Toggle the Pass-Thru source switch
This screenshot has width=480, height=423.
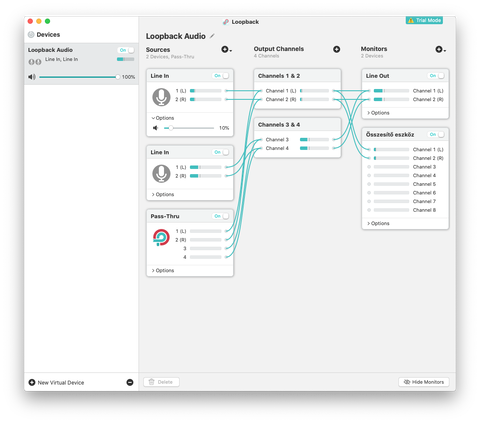(x=221, y=216)
